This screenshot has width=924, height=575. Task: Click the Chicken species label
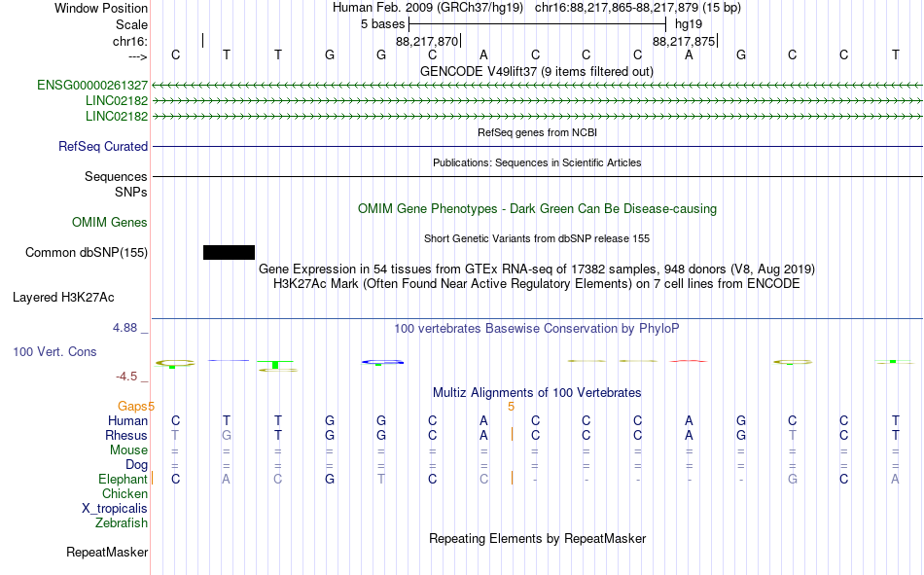(x=124, y=493)
